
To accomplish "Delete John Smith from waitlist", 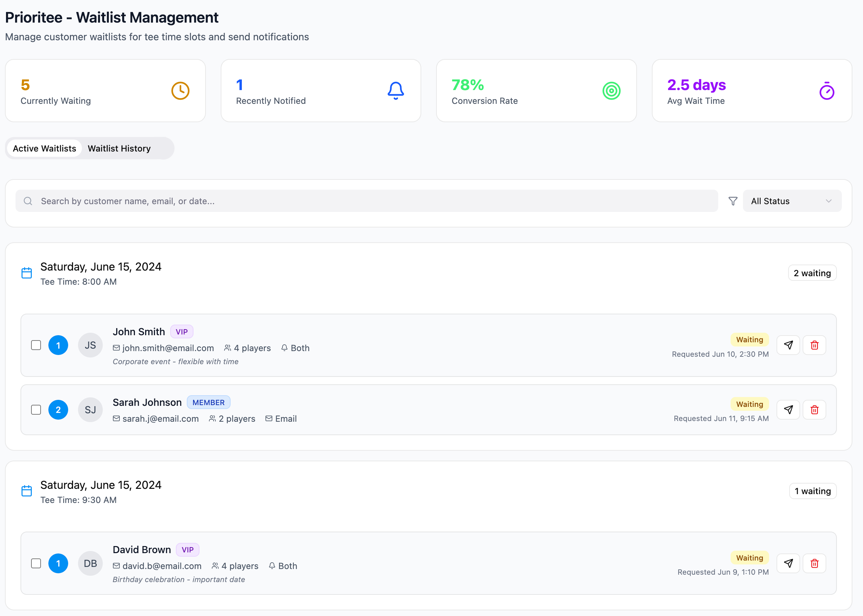I will (815, 345).
